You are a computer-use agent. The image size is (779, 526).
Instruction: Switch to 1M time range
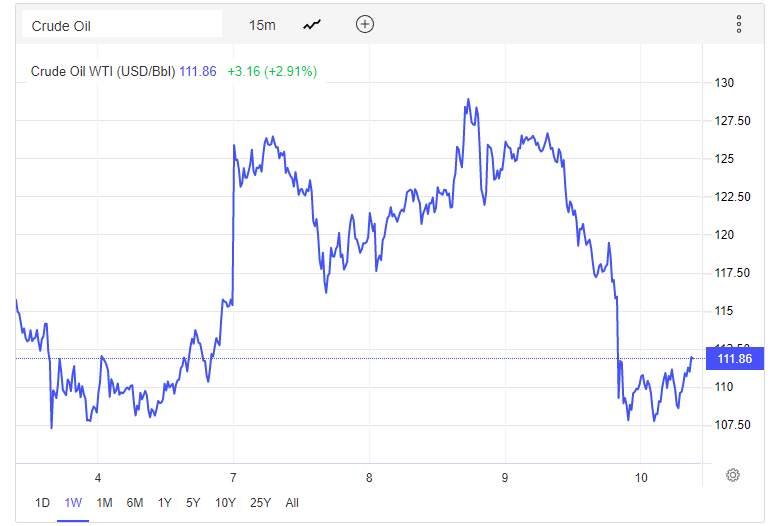(x=104, y=503)
